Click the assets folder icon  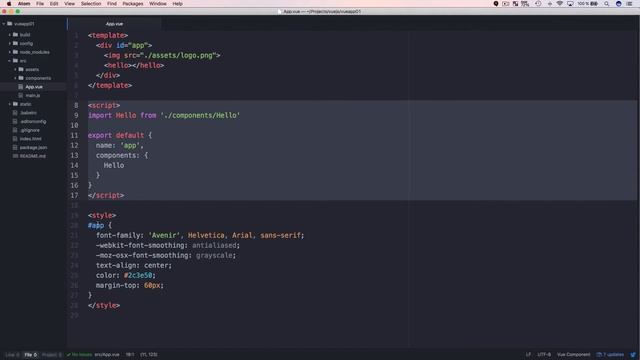point(21,69)
